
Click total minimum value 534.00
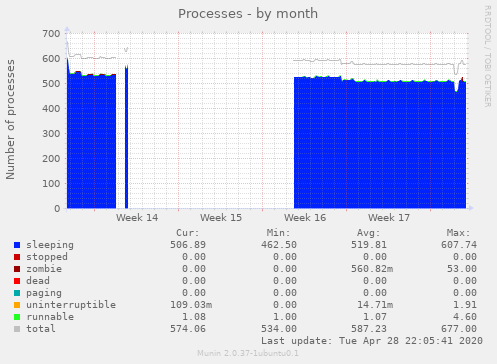click(279, 329)
